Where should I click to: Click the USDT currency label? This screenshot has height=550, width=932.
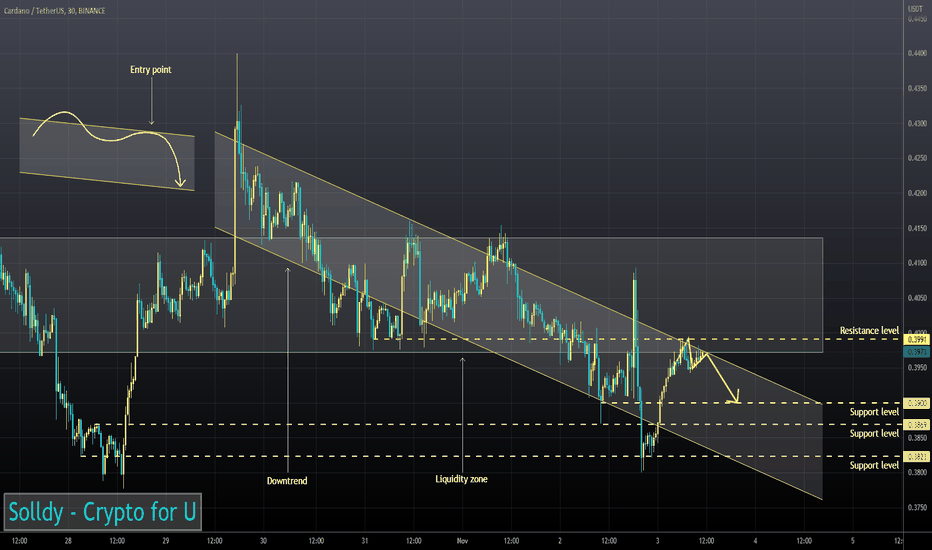(915, 9)
